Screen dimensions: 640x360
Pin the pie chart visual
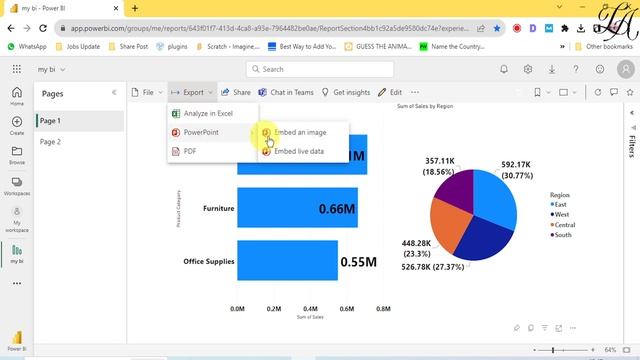coord(517,328)
